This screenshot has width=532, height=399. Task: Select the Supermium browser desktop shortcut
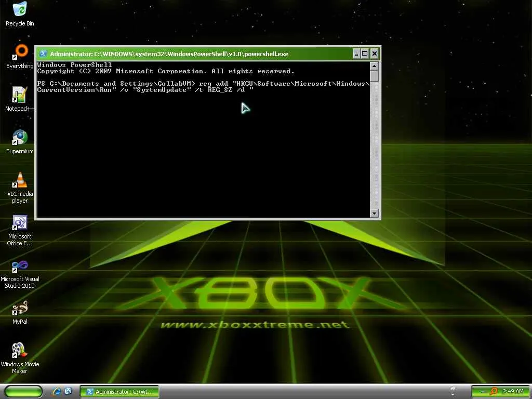pyautogui.click(x=20, y=142)
